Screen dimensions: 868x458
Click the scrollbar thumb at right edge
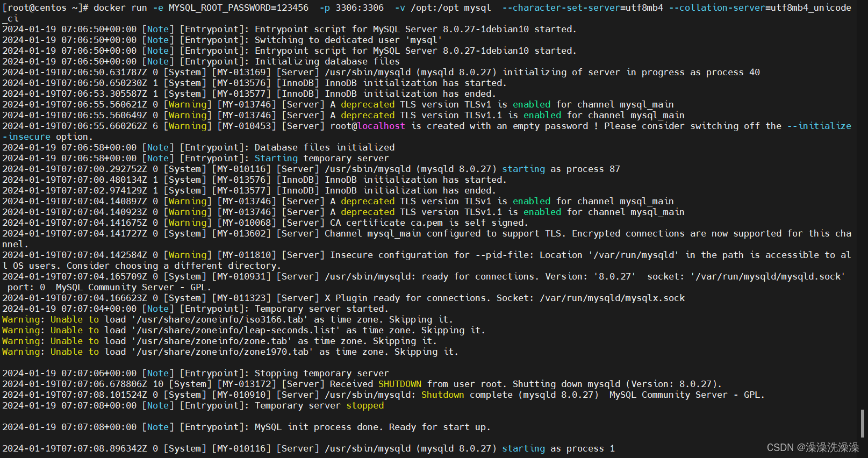863,424
